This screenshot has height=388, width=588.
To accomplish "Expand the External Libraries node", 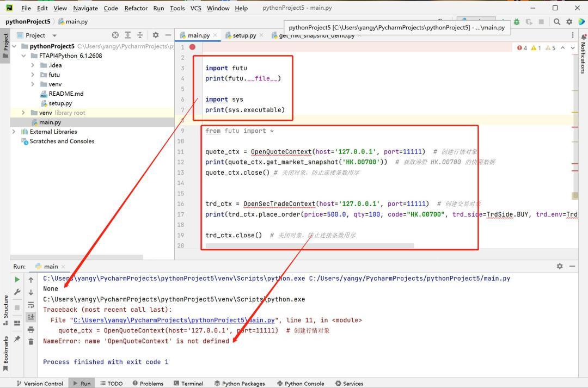I will click(x=14, y=132).
